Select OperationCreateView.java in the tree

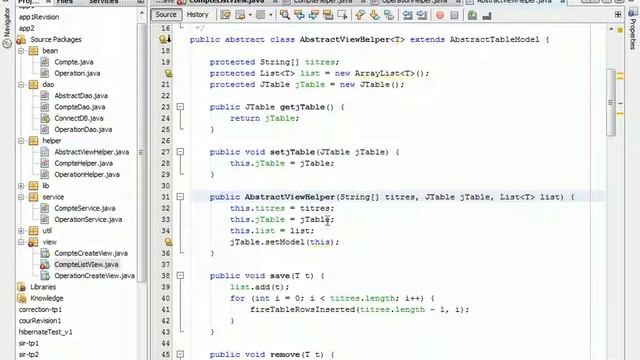tap(94, 276)
